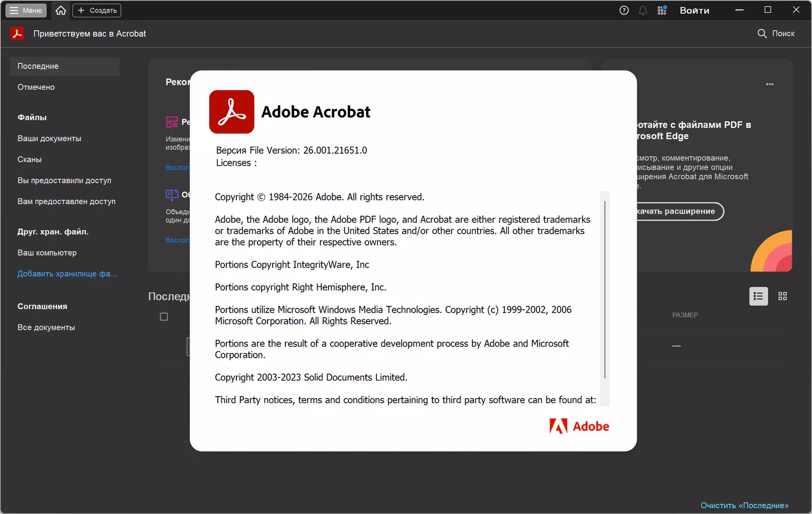Maximize the Acrobat window

[x=768, y=10]
